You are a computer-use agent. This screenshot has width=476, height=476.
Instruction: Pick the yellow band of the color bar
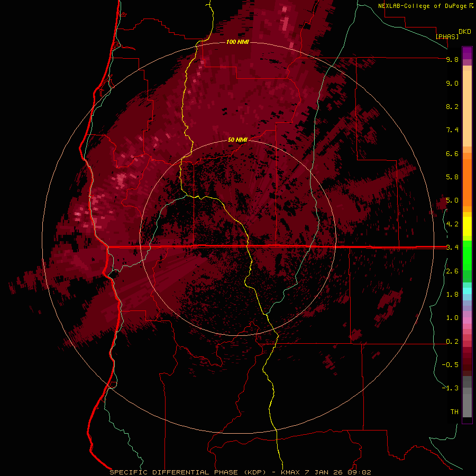click(x=467, y=226)
